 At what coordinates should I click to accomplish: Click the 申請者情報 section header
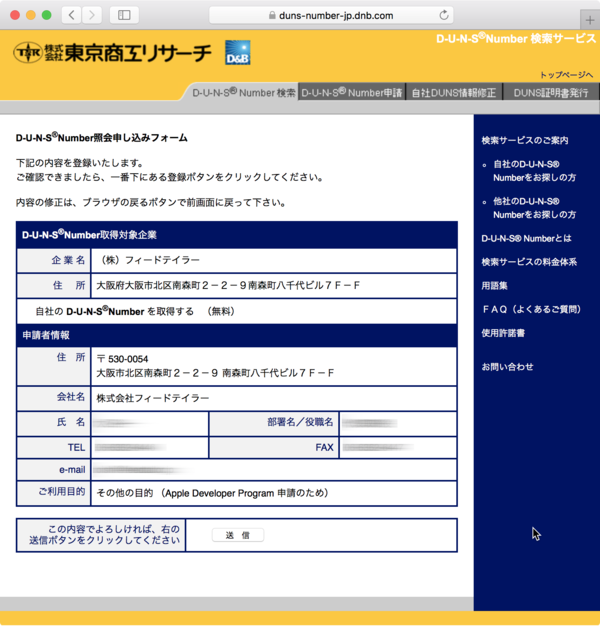pyautogui.click(x=237, y=335)
